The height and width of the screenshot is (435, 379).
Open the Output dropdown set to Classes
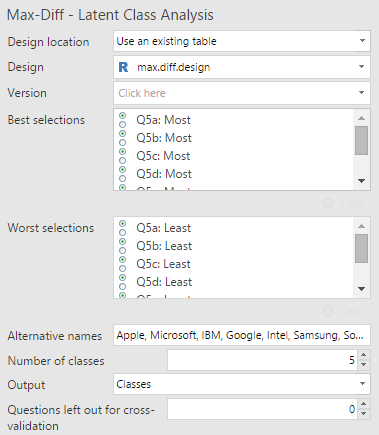[x=242, y=384]
